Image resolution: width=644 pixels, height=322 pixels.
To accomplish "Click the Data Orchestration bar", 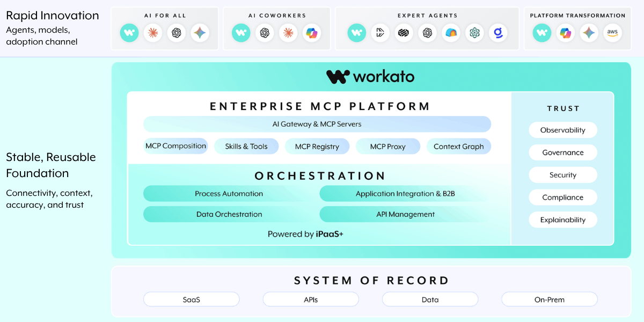I will point(229,214).
